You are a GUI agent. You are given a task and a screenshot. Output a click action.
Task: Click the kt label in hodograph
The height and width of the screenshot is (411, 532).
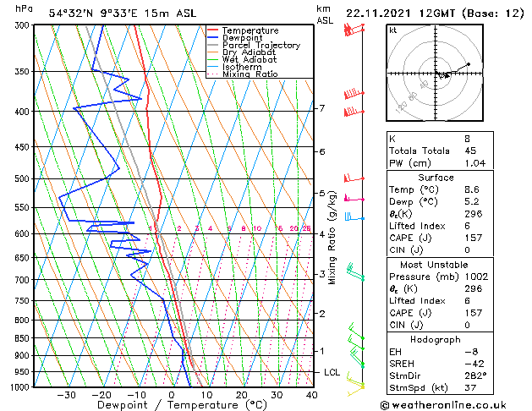[x=393, y=30]
